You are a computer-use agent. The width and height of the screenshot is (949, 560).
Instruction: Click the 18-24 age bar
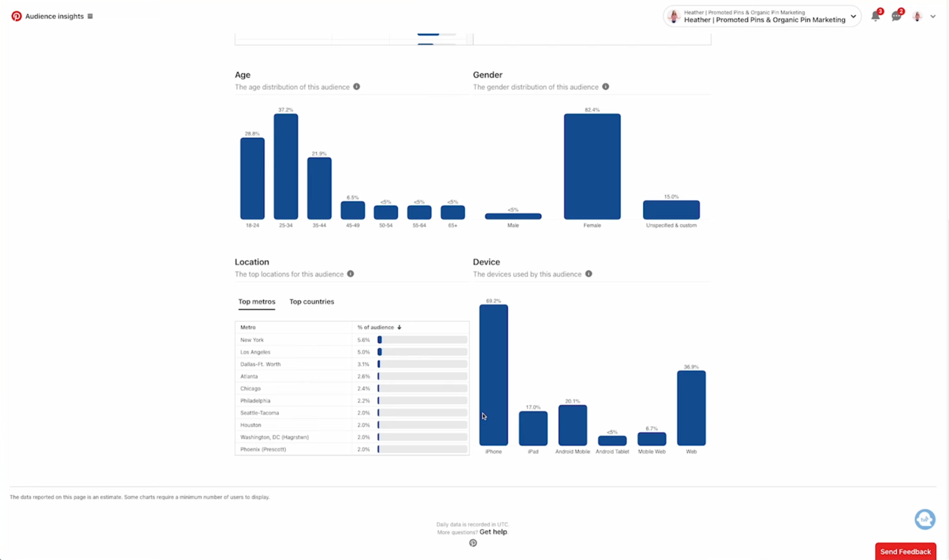click(253, 179)
